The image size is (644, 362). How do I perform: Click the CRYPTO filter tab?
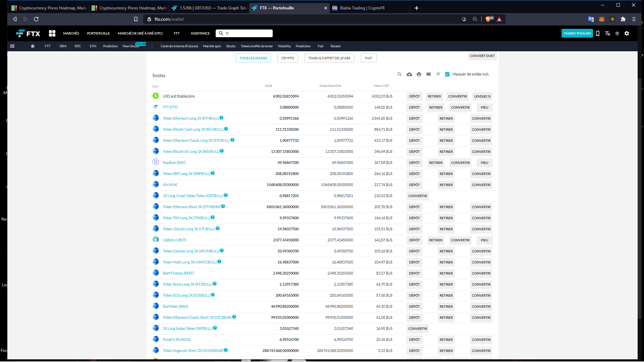[287, 58]
